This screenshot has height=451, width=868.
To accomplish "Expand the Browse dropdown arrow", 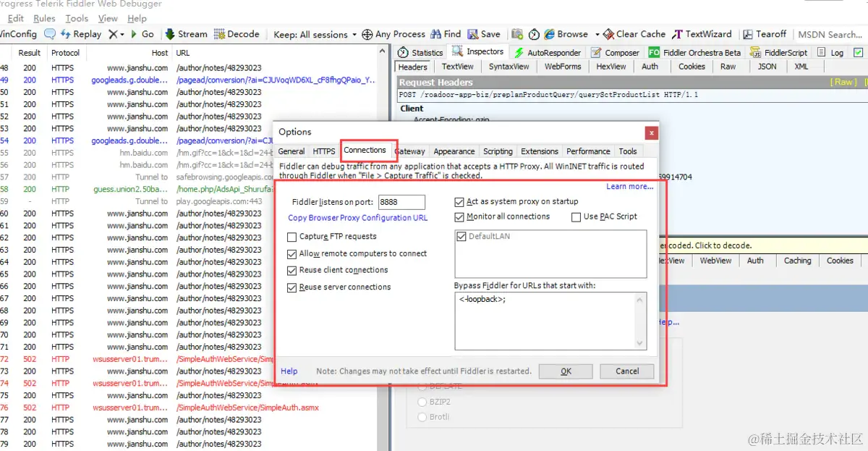I will (597, 34).
